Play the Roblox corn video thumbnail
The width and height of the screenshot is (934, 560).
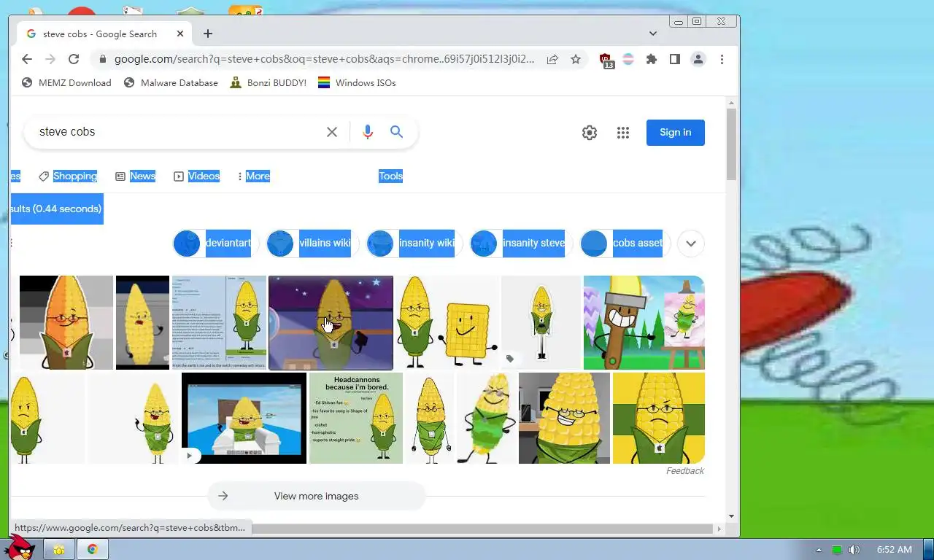[x=244, y=418]
